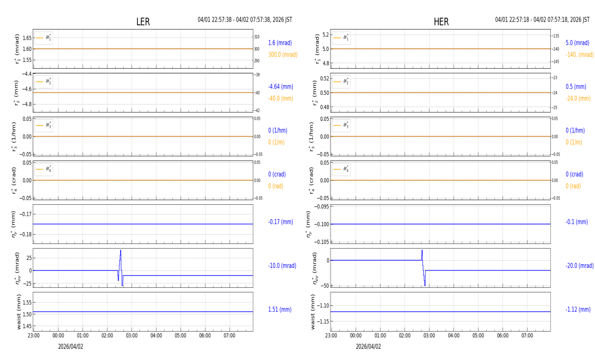Screen dimensions: 595x364
Task: Click the 2026/04/02 date under HER
Action: click(x=368, y=347)
